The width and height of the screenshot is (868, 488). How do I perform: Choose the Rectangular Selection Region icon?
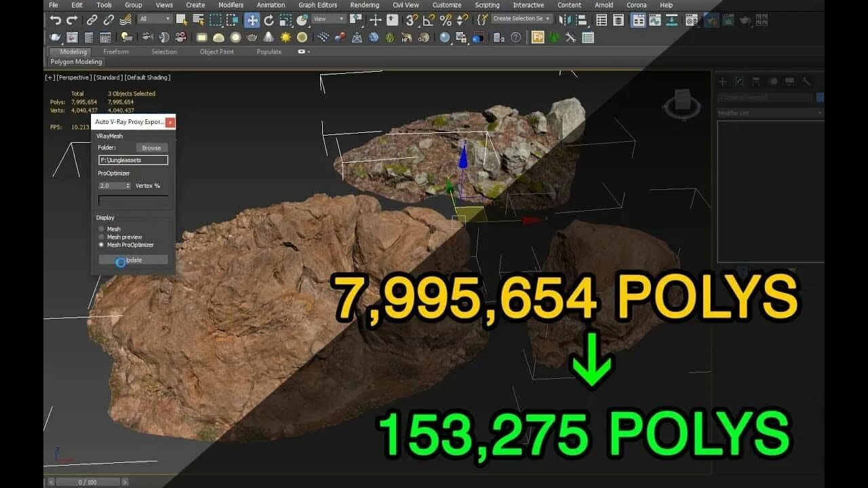point(216,20)
